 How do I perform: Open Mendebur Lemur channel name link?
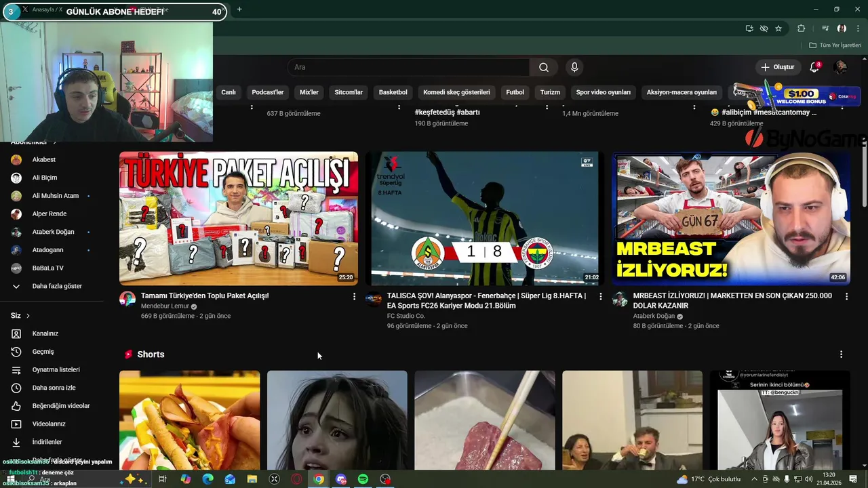(165, 306)
